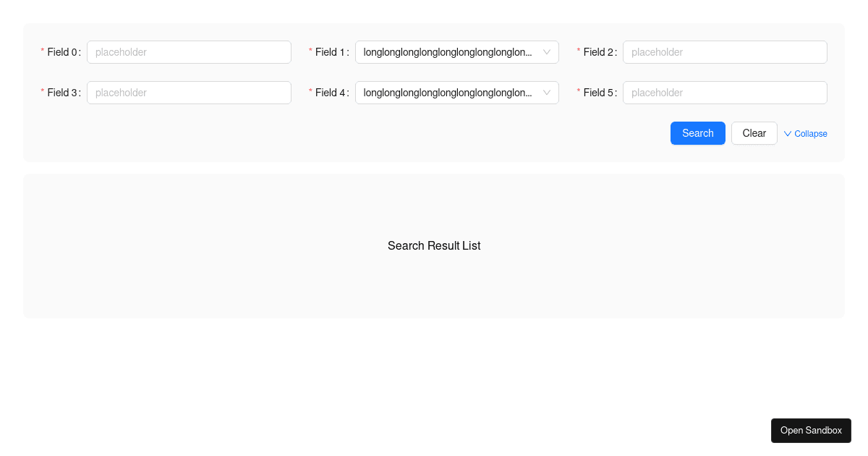Click the Field 0 input box
This screenshot has width=868, height=456.
tap(189, 52)
